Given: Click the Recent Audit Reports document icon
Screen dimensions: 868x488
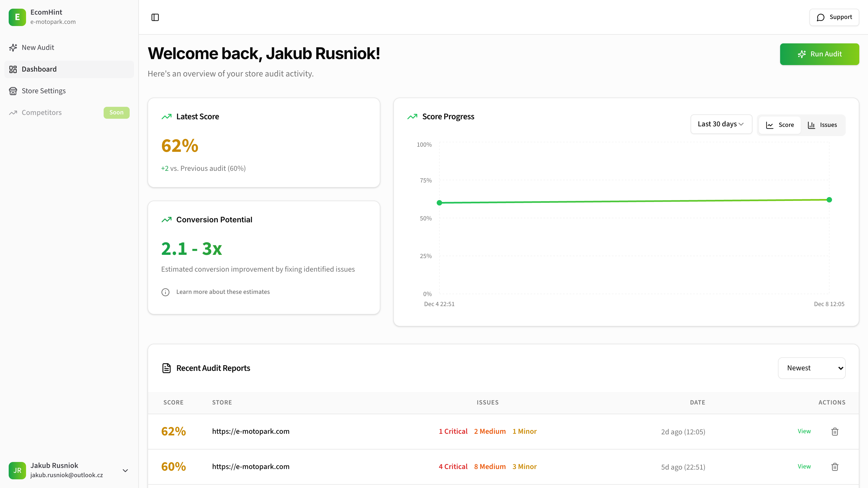Looking at the screenshot, I should [167, 368].
